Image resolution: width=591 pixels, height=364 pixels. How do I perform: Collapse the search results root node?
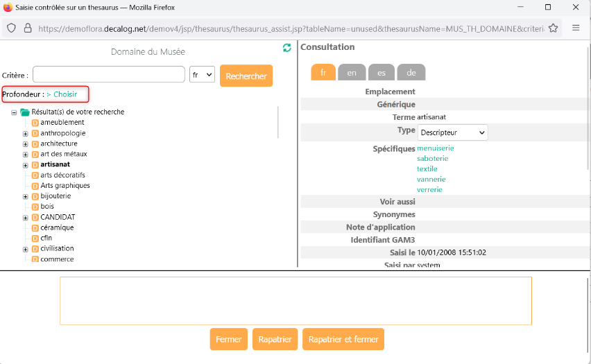(x=14, y=112)
